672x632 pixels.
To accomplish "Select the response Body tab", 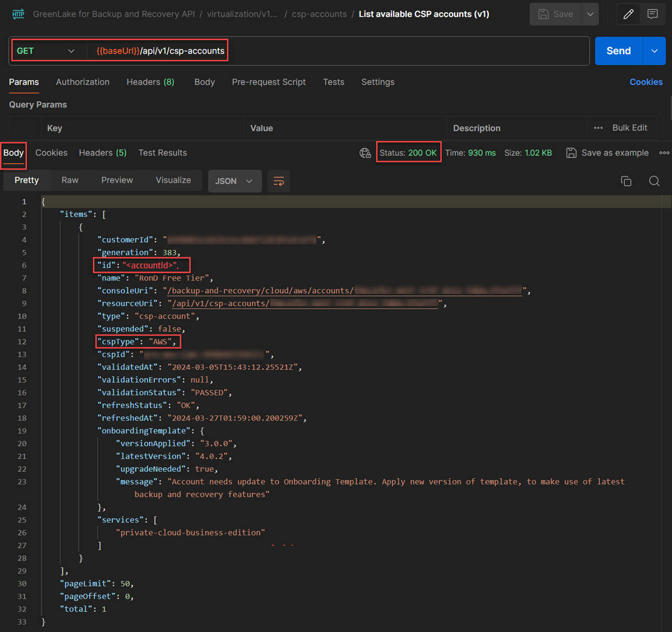I will tap(14, 153).
